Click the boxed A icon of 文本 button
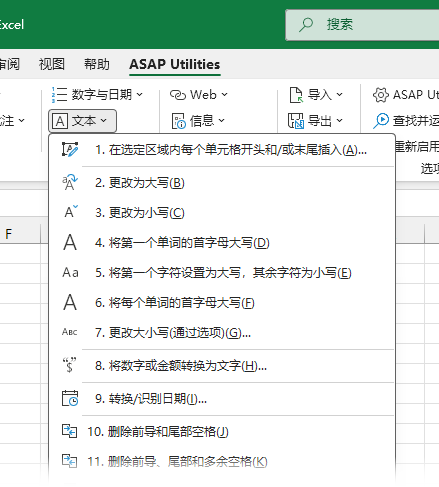This screenshot has width=439, height=487. (60, 121)
